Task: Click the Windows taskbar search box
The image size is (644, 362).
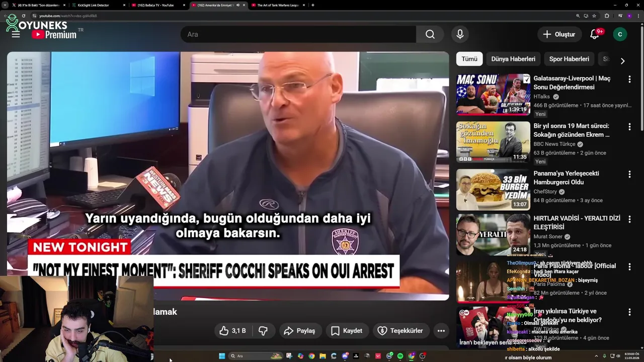Action: point(256,356)
